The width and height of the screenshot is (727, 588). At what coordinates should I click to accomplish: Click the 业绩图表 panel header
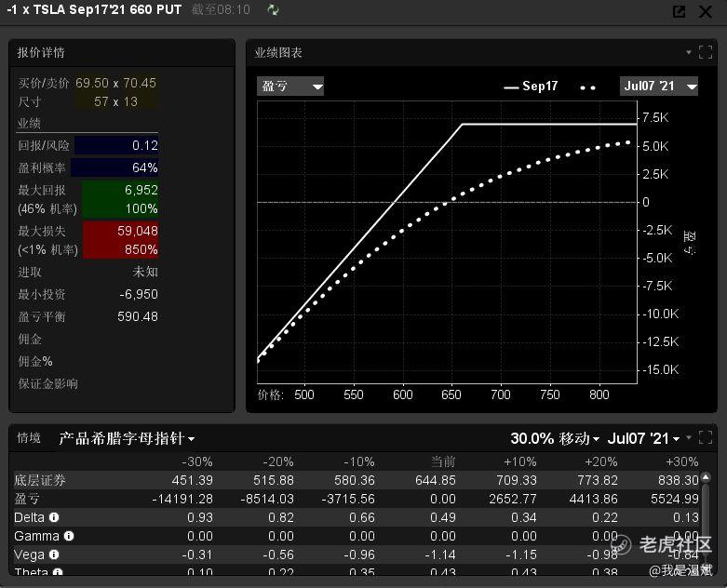point(278,52)
